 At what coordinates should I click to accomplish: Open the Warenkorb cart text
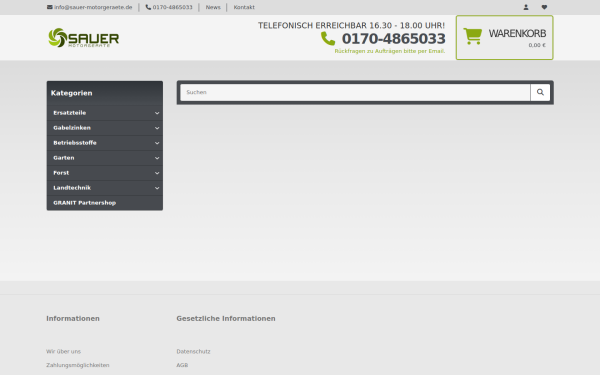[517, 34]
